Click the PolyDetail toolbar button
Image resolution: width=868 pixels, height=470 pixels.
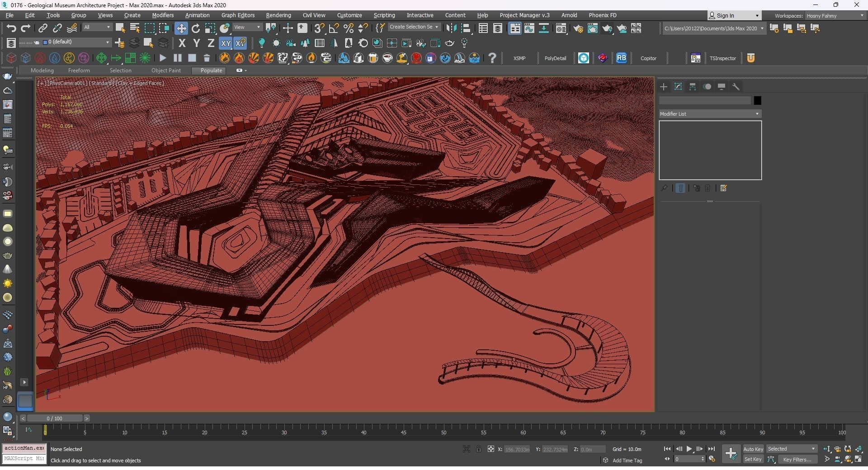pyautogui.click(x=555, y=58)
